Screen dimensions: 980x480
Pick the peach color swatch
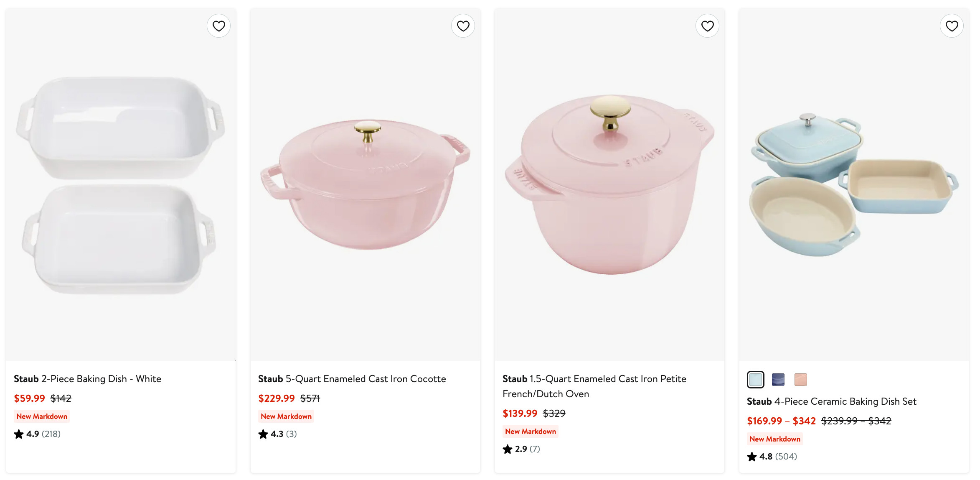[800, 379]
